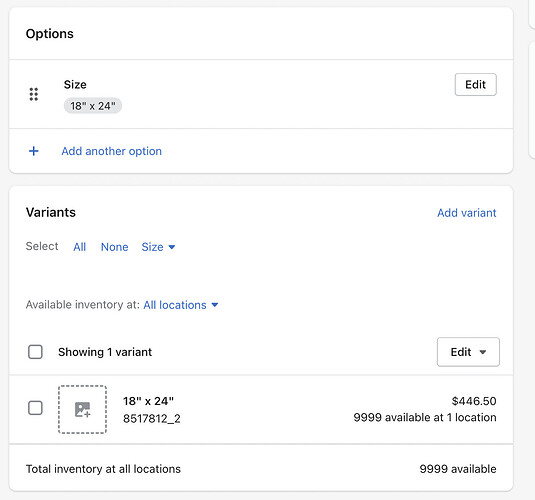Click the caret on the variants Edit button
This screenshot has width=535, height=500.
click(482, 352)
